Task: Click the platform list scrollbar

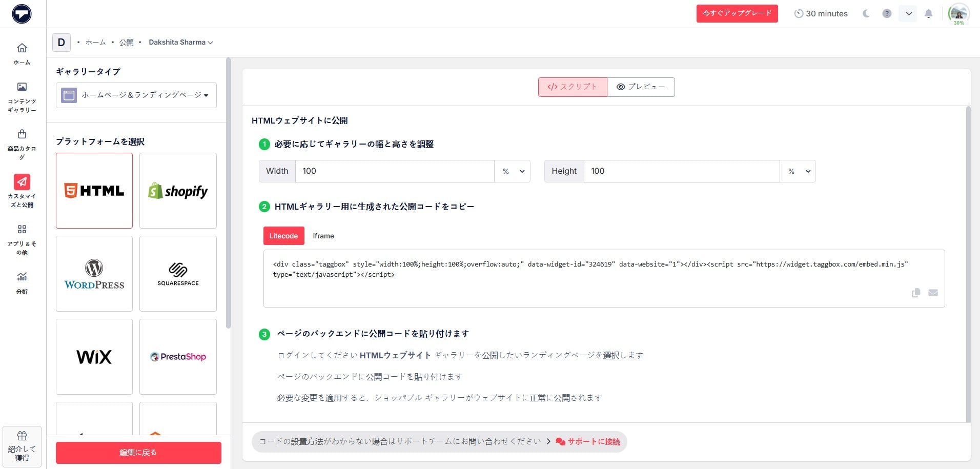Action: click(228, 193)
